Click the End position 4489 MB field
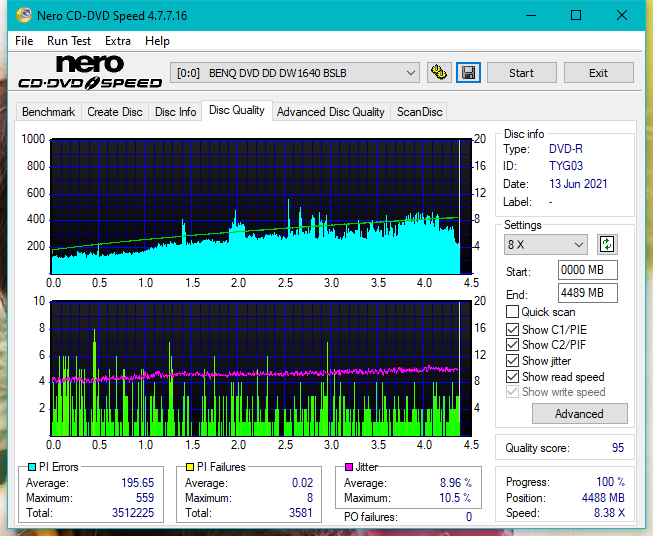653x536 pixels. tap(588, 293)
